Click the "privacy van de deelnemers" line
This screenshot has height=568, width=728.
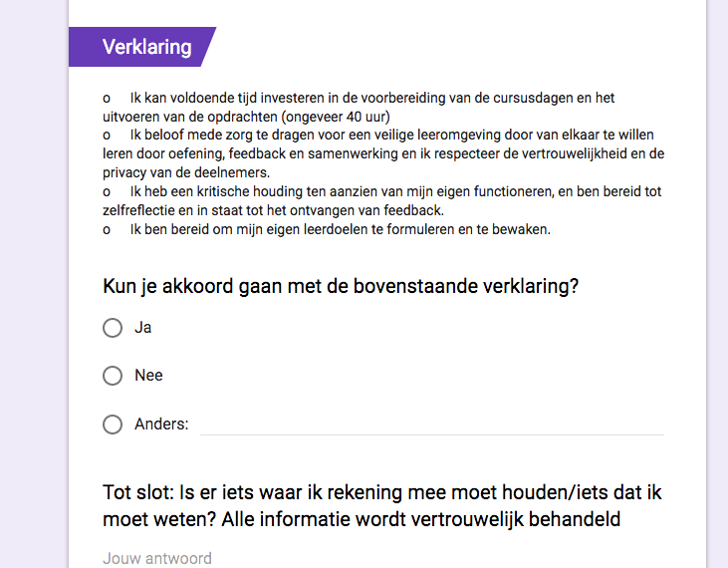pos(186,172)
